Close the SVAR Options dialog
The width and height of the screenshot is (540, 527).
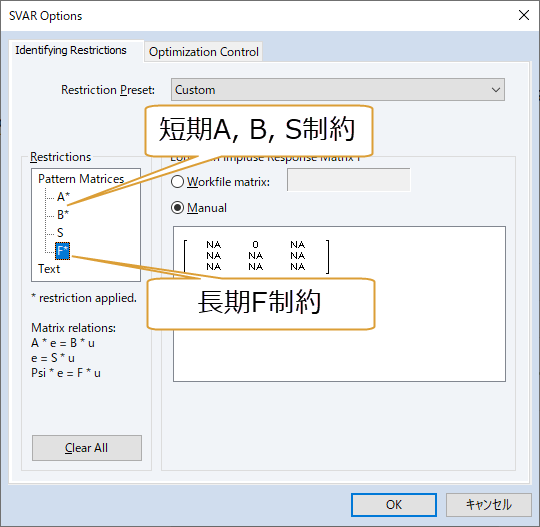point(523,15)
